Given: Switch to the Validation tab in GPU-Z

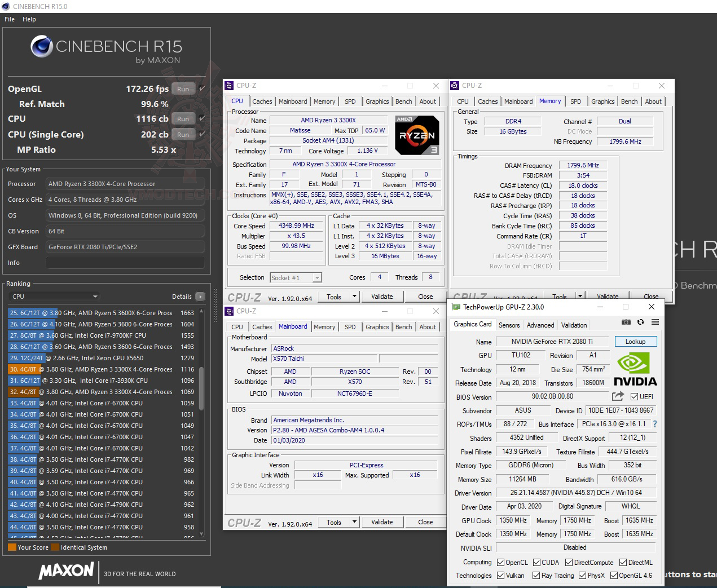Looking at the screenshot, I should (x=574, y=325).
